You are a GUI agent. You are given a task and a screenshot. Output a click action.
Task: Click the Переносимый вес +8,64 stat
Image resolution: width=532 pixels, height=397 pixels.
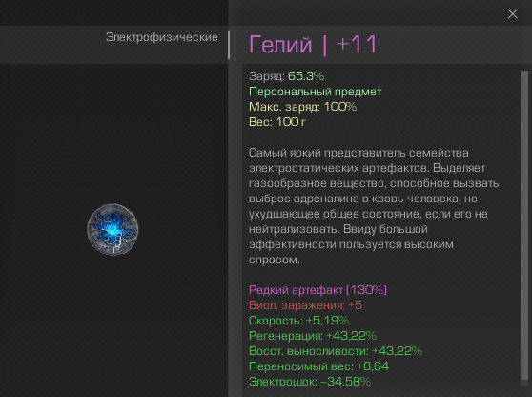[318, 366]
